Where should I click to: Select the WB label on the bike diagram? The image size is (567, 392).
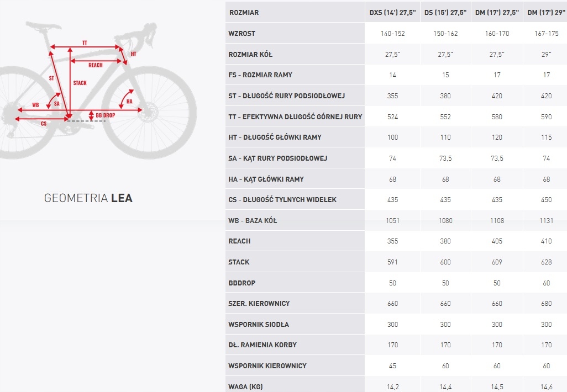35,104
